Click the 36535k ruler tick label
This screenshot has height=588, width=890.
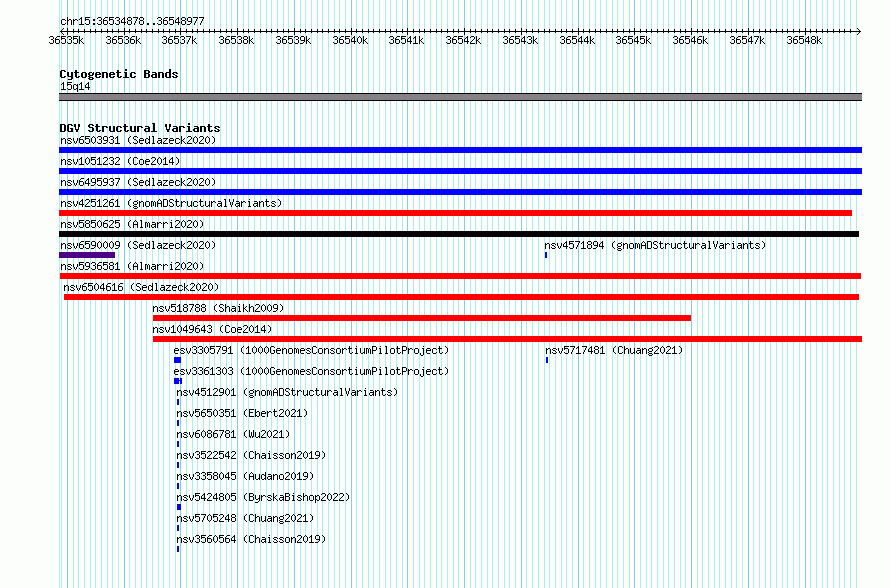click(x=66, y=40)
